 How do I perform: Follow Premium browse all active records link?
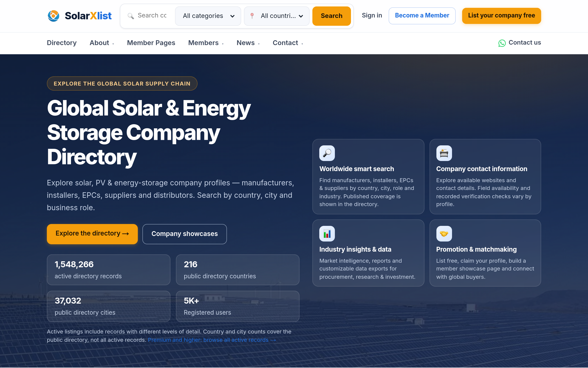(212, 340)
